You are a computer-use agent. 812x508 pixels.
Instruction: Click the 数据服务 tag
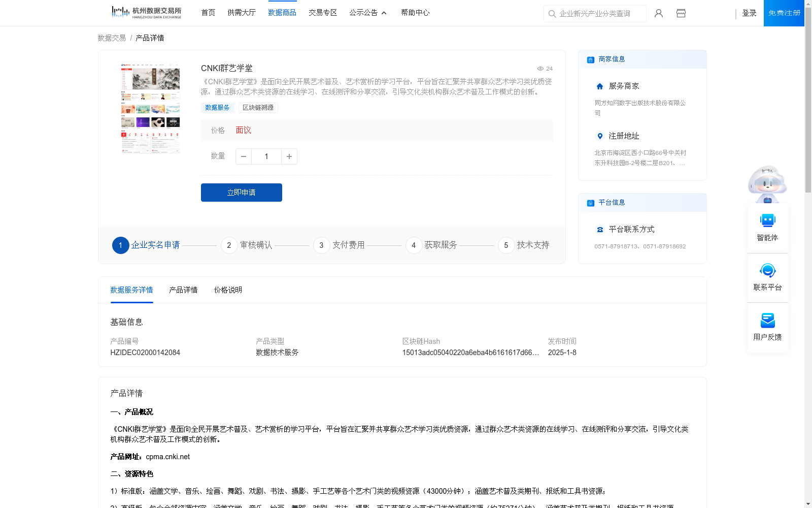217,108
